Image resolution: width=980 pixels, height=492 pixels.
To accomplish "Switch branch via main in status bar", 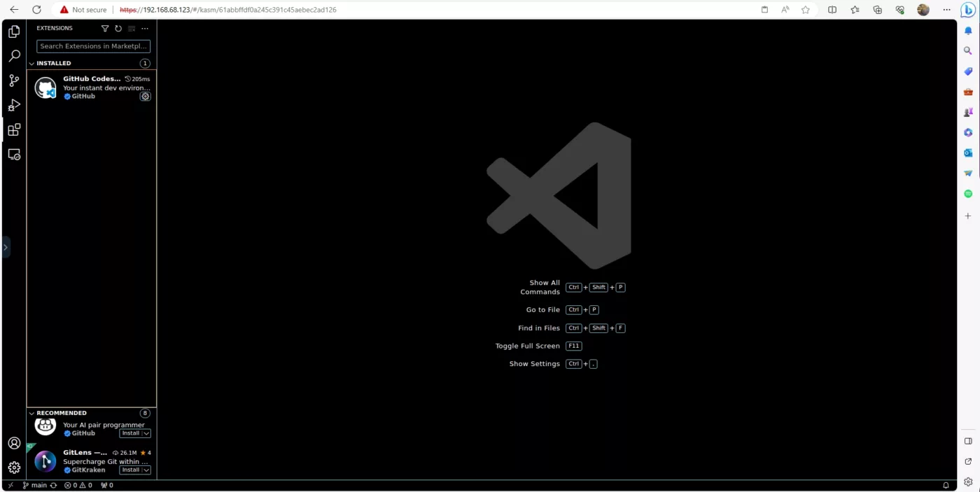I will tap(34, 485).
